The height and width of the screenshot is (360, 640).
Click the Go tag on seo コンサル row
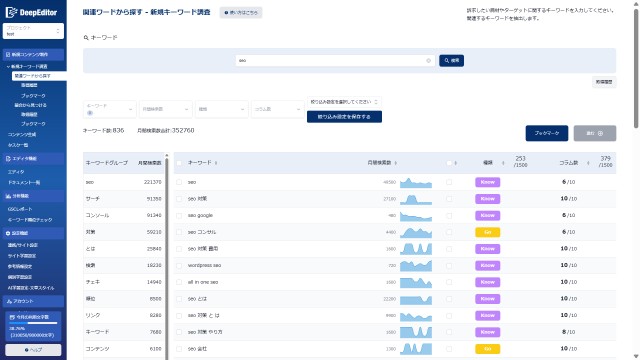click(x=487, y=232)
